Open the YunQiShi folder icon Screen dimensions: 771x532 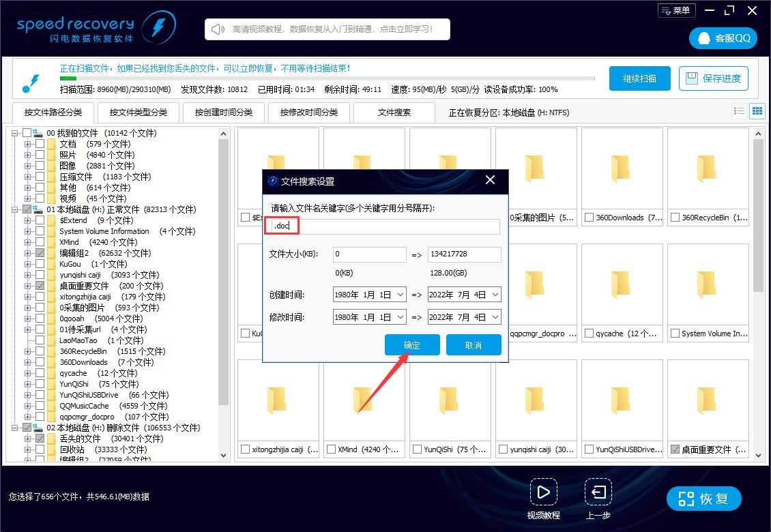[450, 400]
